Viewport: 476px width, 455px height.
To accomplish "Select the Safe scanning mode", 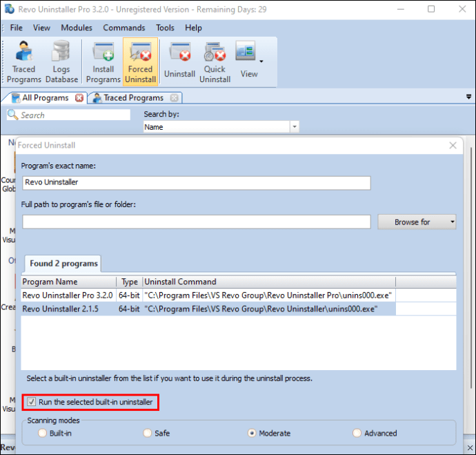I will coord(147,433).
